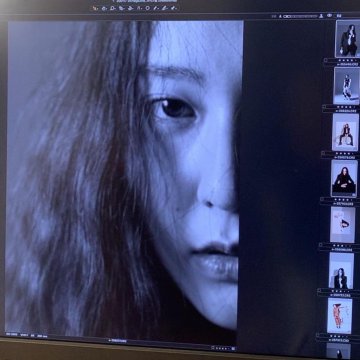This screenshot has height=360, width=360.
Task: Activate the Loupe magnifier cursor tool
Action: [112, 8]
